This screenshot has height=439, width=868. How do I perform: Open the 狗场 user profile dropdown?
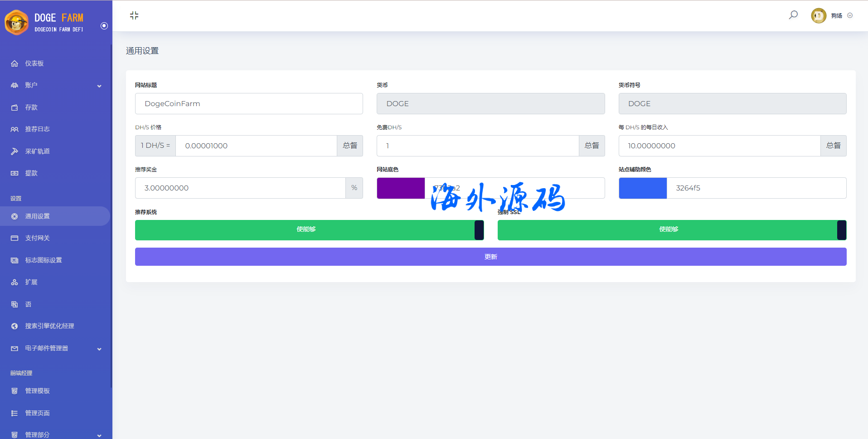point(832,15)
